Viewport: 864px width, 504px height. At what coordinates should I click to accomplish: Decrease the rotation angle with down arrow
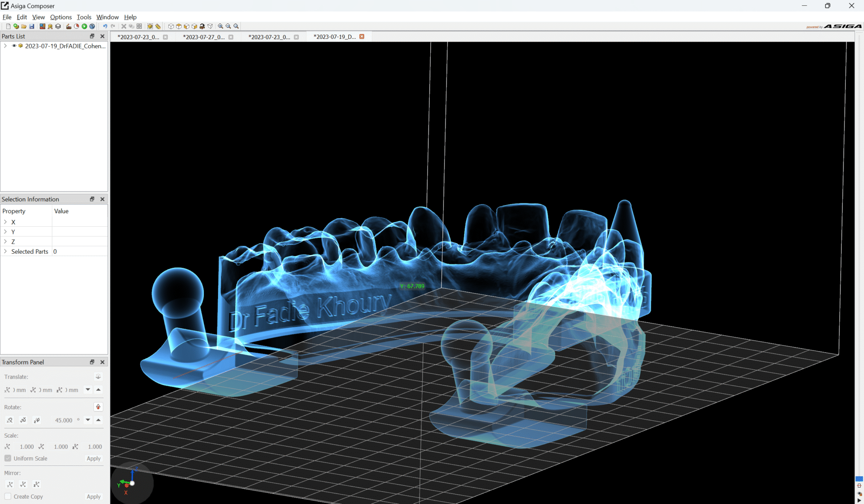click(x=88, y=419)
